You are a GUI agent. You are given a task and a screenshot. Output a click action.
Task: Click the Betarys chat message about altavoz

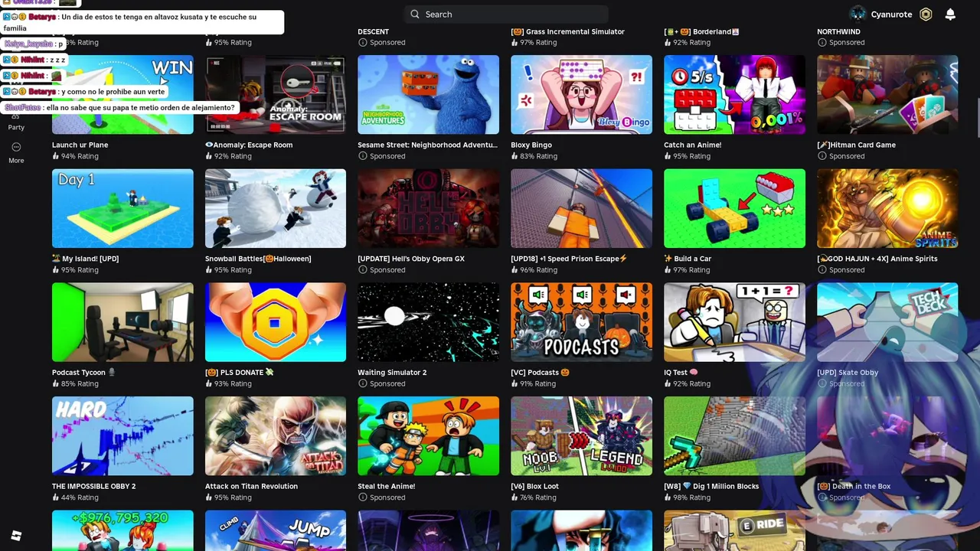(x=142, y=22)
